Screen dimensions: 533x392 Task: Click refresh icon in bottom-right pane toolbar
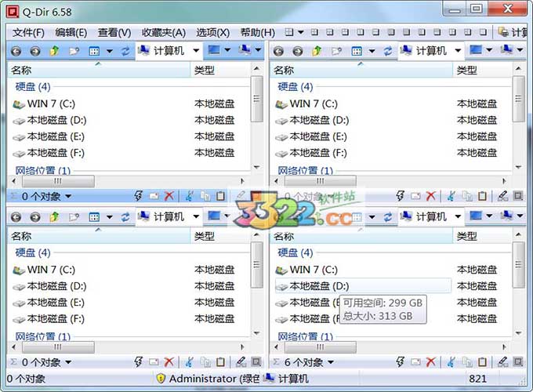(388, 217)
